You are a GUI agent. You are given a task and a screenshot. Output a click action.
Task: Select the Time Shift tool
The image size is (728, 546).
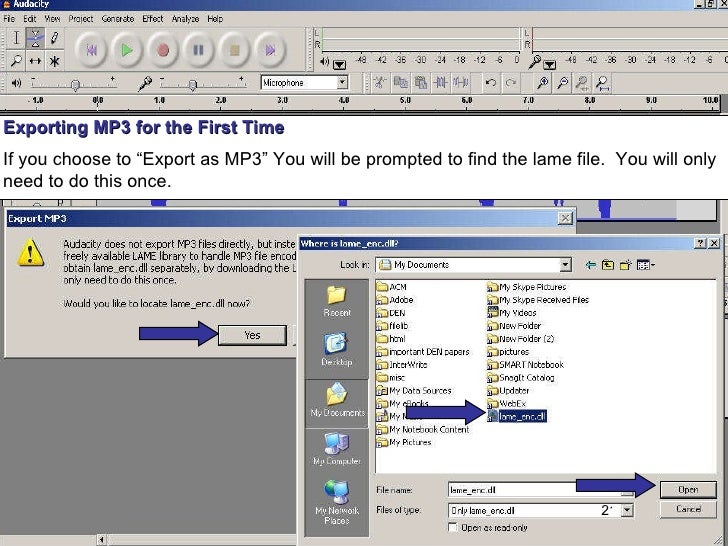(35, 60)
